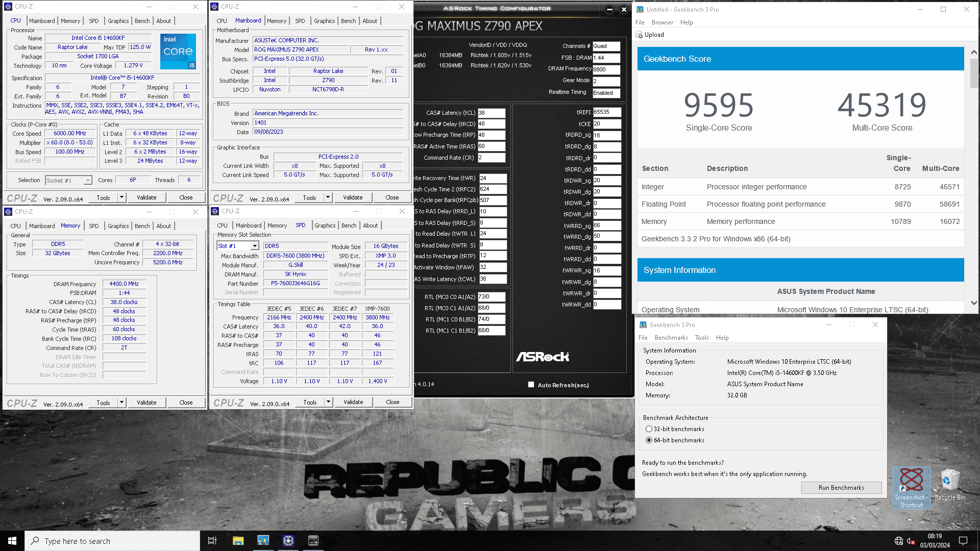Click the tRFC2 value field
Image resolution: width=980 pixels, height=551 pixels.
click(493, 189)
